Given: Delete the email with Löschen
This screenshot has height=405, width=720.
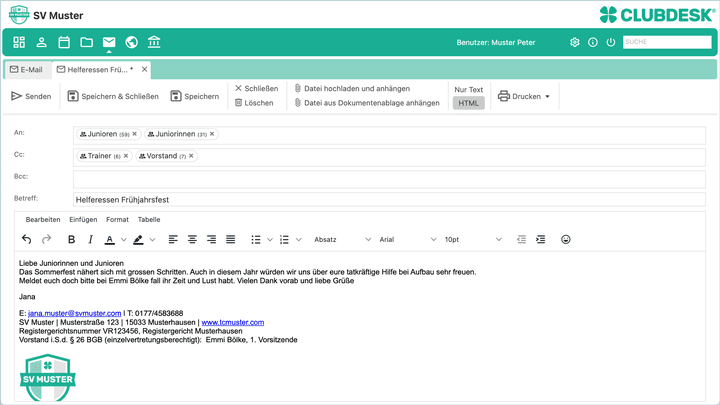Looking at the screenshot, I should coord(254,103).
